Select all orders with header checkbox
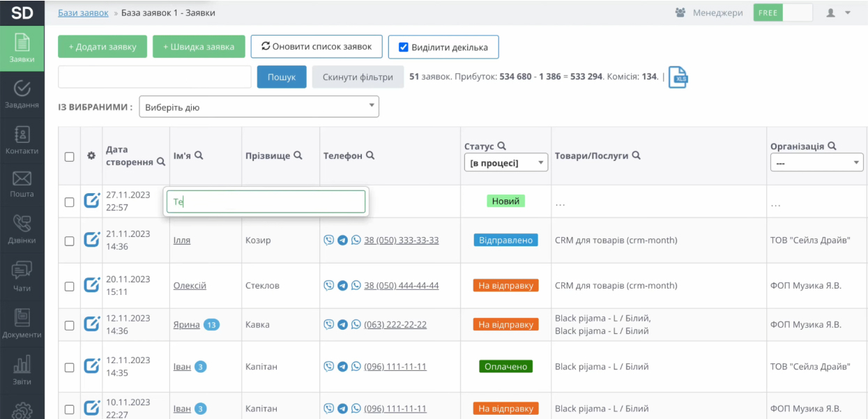Viewport: 868px width, 419px height. (69, 157)
